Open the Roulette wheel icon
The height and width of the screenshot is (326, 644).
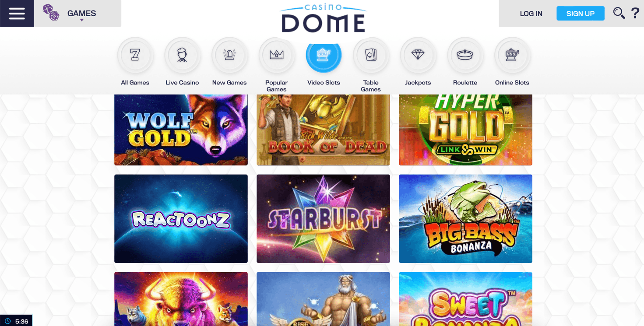[x=465, y=55]
